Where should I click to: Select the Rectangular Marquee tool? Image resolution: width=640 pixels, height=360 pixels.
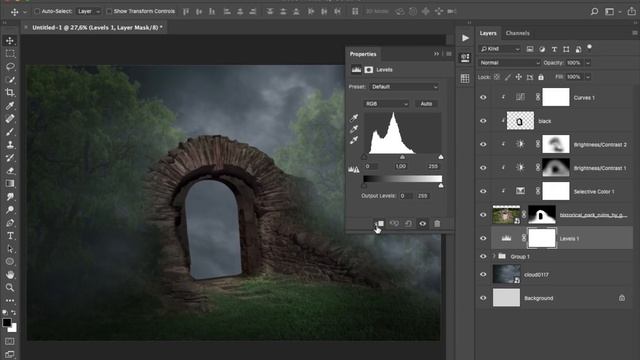[x=10, y=53]
